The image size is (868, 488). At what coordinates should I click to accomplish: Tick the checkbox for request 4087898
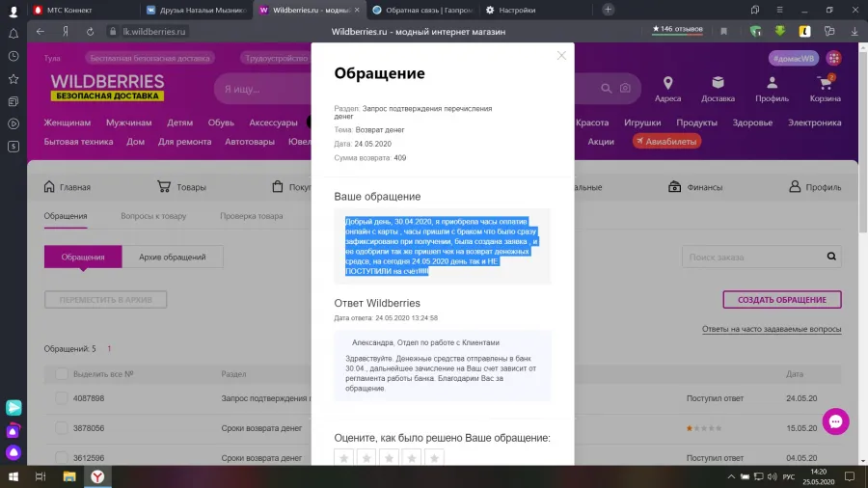tap(62, 398)
